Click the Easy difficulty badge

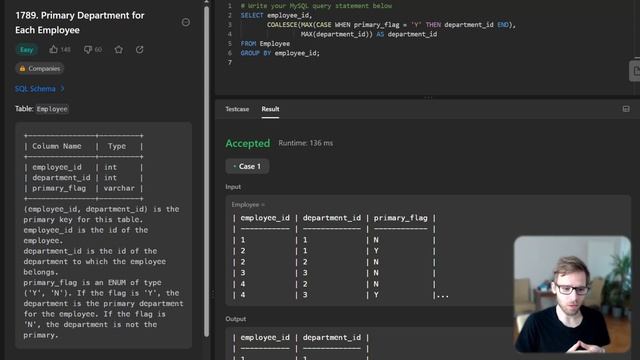coord(27,50)
